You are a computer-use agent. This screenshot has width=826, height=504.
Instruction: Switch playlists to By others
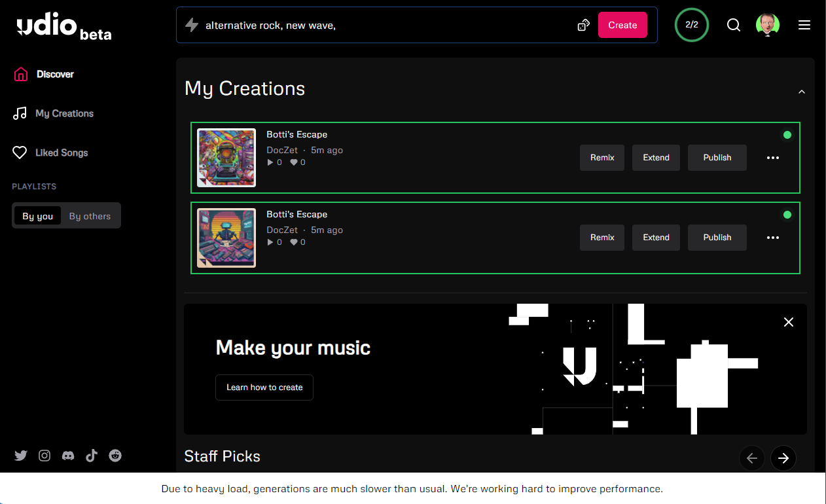90,216
